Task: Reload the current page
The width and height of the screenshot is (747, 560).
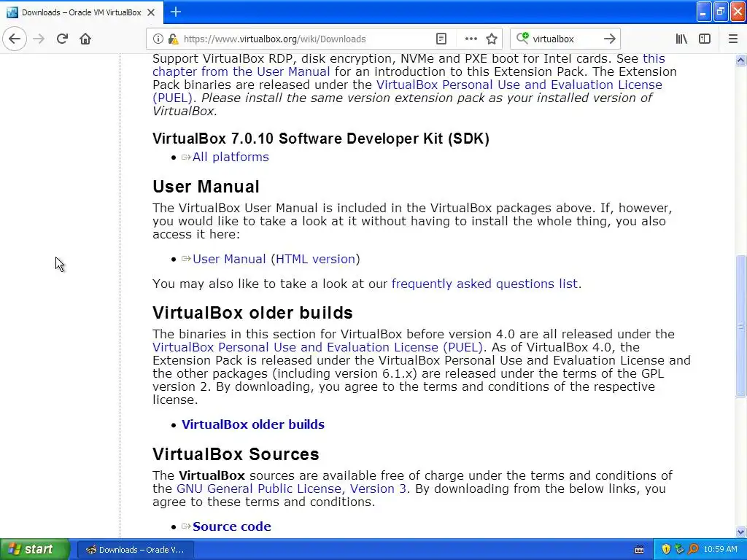Action: tap(62, 39)
